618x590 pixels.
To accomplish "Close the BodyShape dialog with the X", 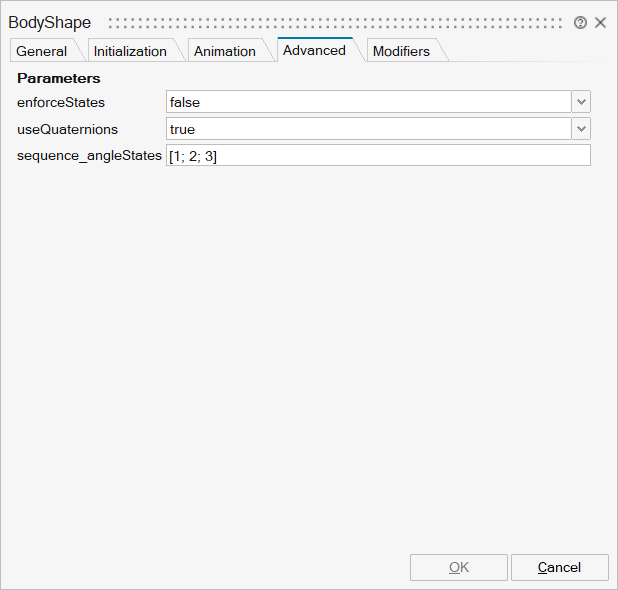I will [x=600, y=23].
